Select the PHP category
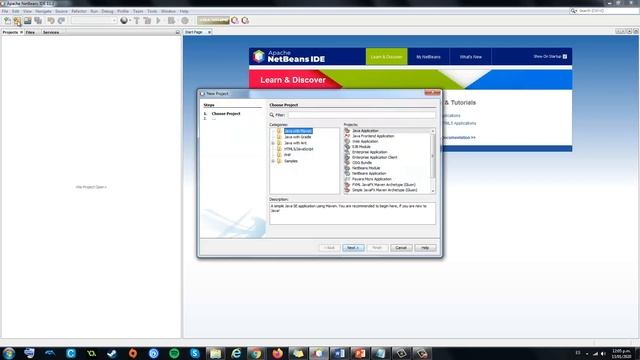This screenshot has height=360, width=640. pos(287,155)
